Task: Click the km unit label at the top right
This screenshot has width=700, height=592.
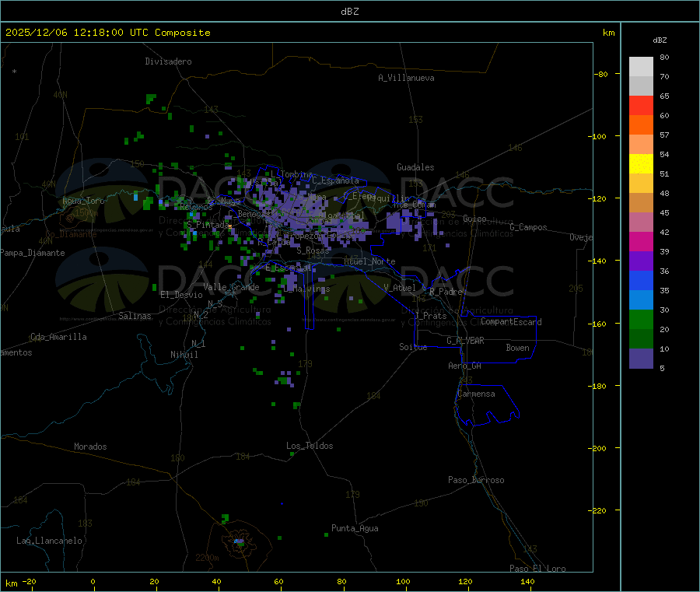Action: (x=609, y=33)
